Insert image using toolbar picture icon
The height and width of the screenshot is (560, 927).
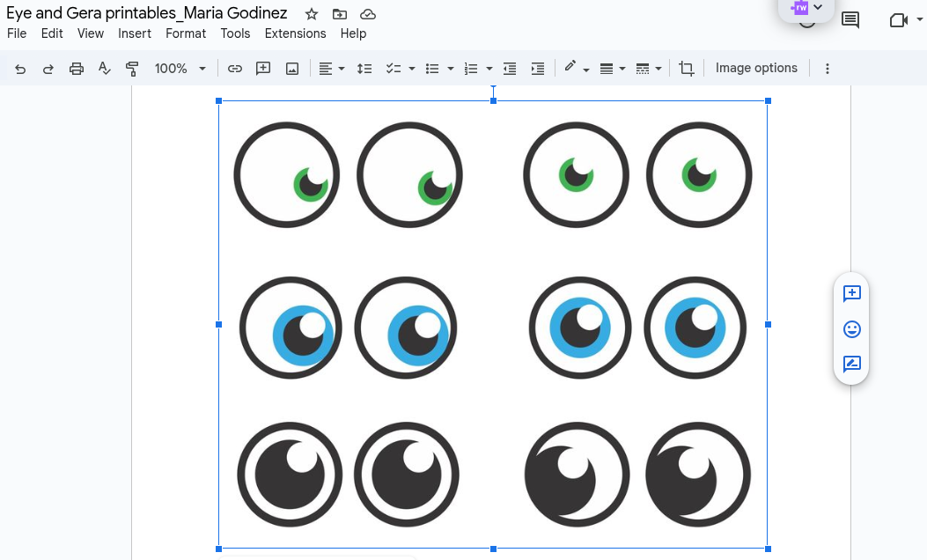[x=292, y=69]
